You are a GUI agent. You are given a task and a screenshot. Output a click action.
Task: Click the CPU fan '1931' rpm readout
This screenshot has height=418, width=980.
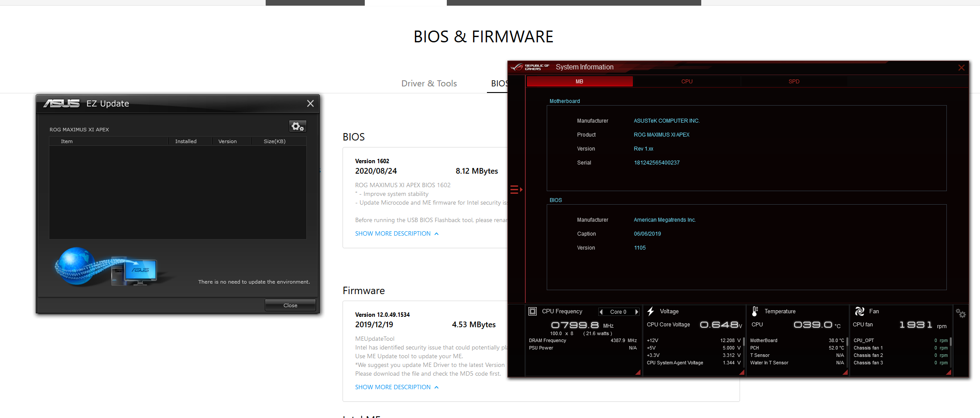click(915, 325)
